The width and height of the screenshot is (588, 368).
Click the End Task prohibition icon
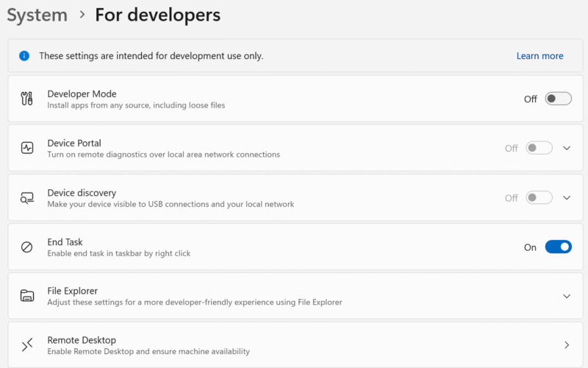click(x=27, y=247)
